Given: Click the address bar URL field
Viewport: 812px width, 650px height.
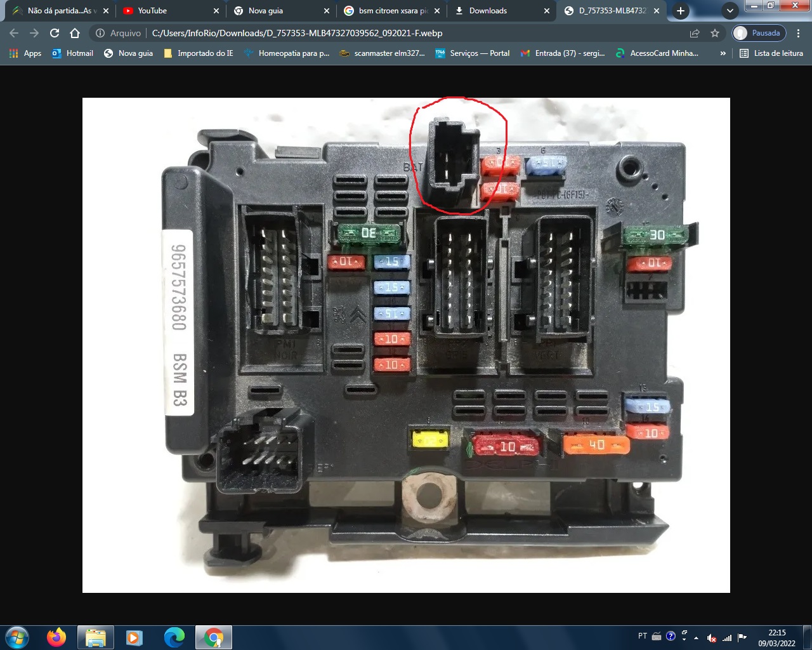Looking at the screenshot, I should click(381, 33).
